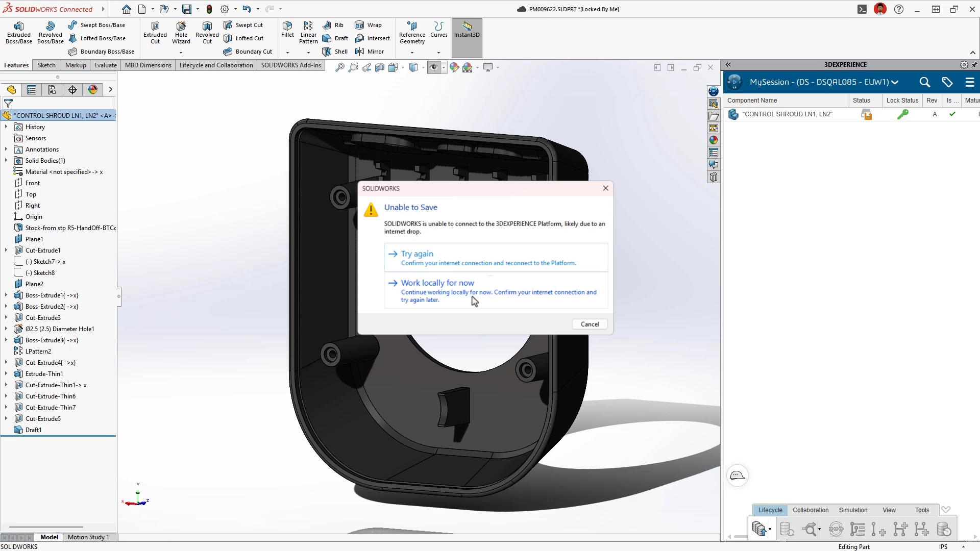Choose Work locally for now

pos(437,283)
